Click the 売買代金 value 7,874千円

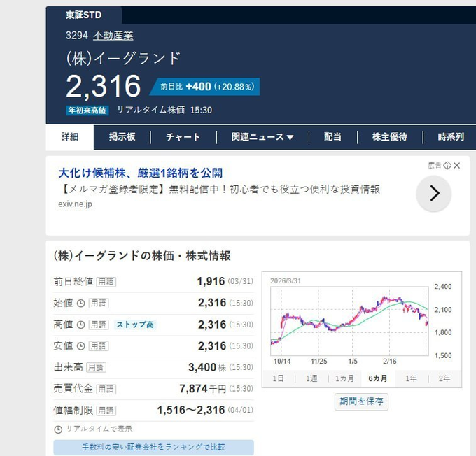pyautogui.click(x=202, y=389)
